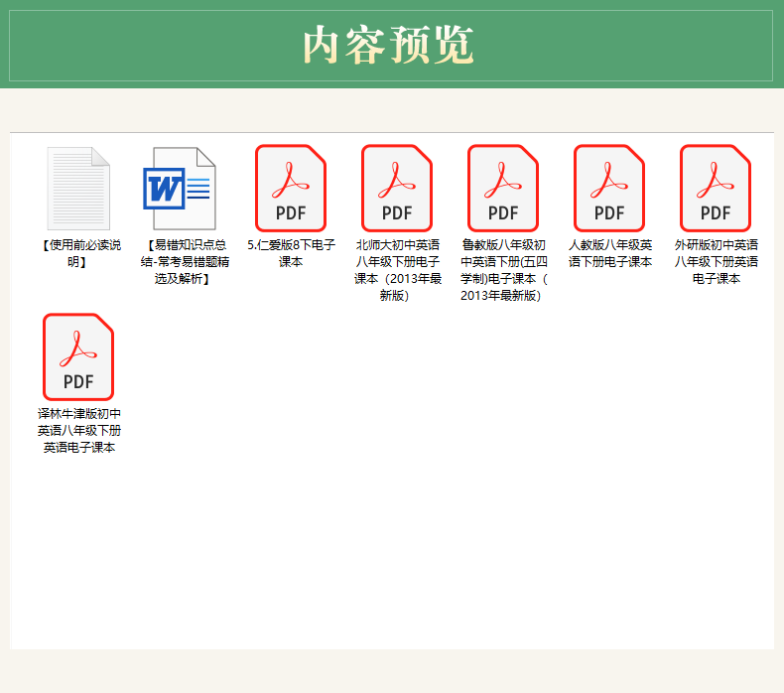Open the 【使用前必读说明】 text file icon
784x693 pixels.
click(x=78, y=189)
